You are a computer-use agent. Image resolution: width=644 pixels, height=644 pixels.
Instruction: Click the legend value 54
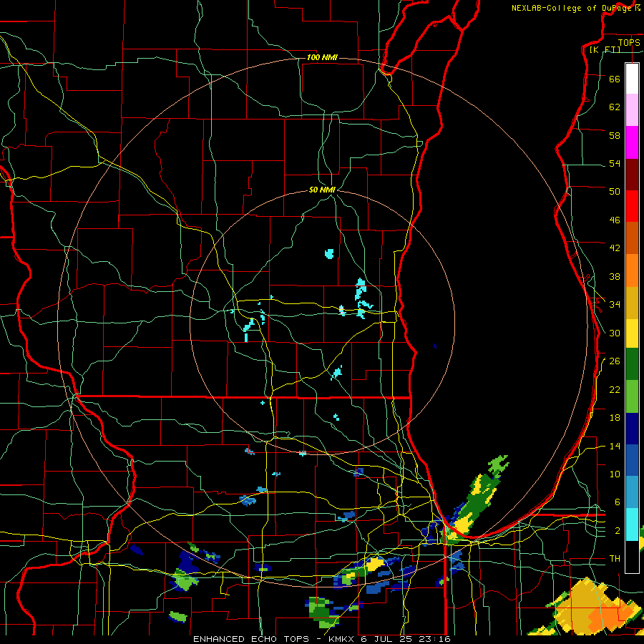coord(615,163)
